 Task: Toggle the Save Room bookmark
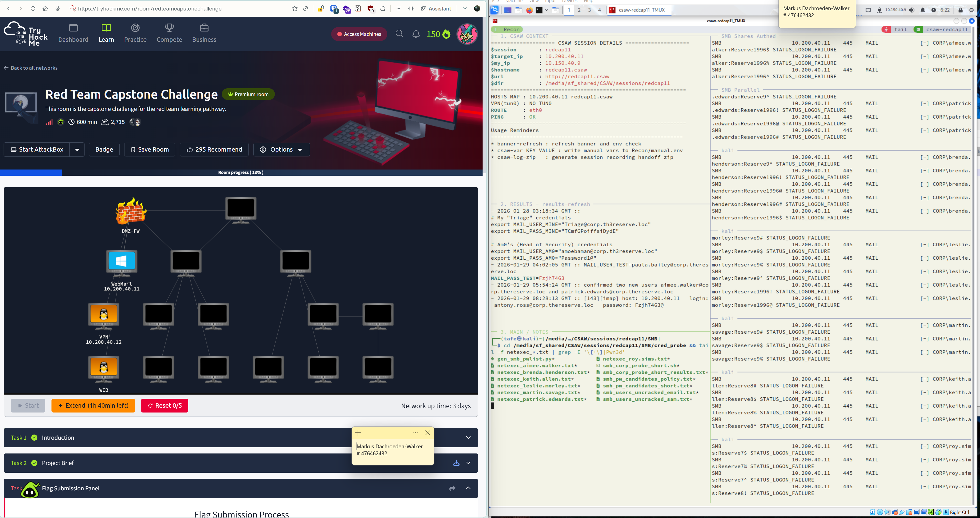pyautogui.click(x=150, y=150)
